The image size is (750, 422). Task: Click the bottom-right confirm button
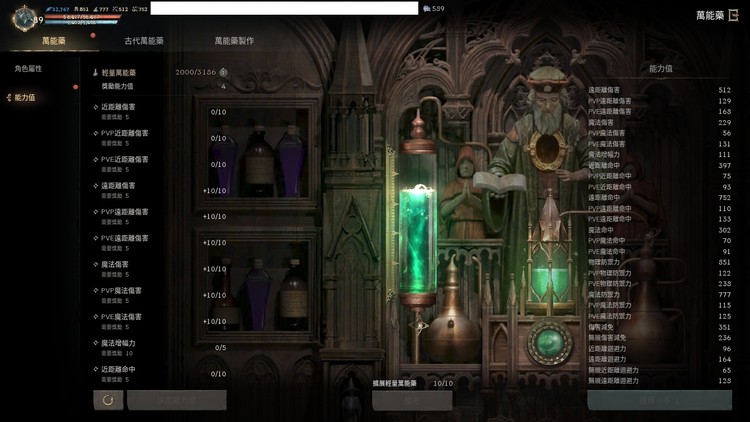pos(659,400)
